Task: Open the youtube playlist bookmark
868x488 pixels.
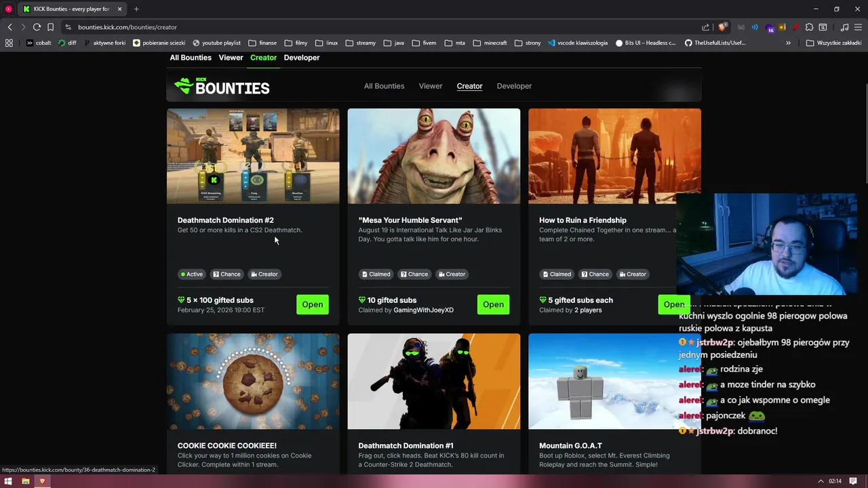Action: 216,43
